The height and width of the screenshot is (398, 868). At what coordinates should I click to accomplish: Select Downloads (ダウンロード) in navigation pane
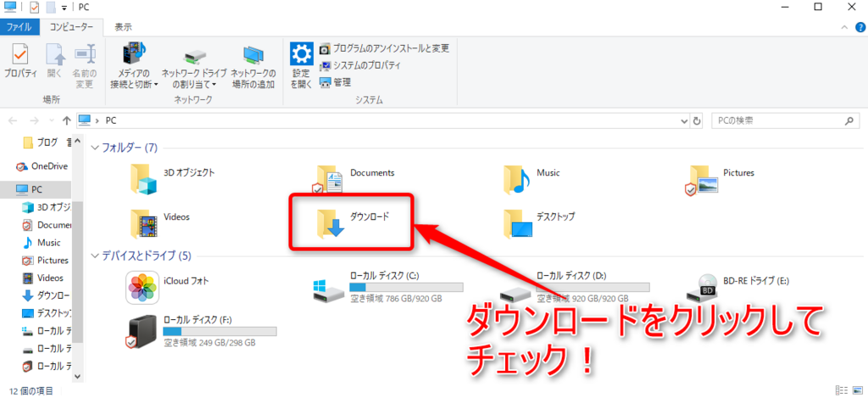(x=47, y=295)
